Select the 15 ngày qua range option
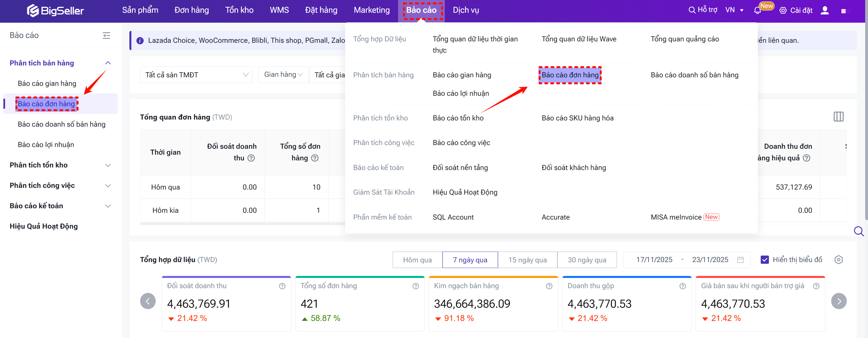 [x=527, y=260]
